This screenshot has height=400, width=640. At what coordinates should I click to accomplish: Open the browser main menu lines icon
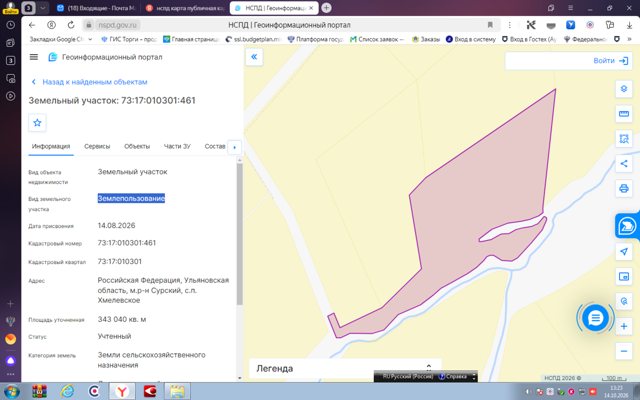click(571, 8)
